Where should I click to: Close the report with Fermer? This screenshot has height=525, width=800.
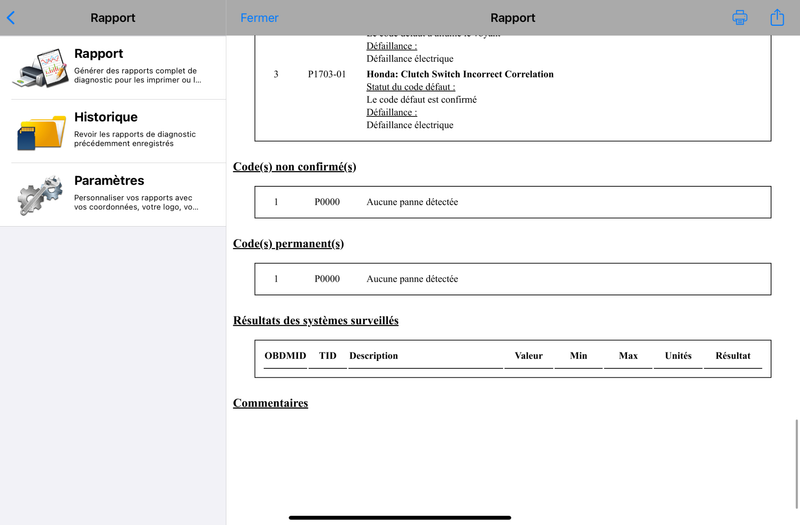259,18
